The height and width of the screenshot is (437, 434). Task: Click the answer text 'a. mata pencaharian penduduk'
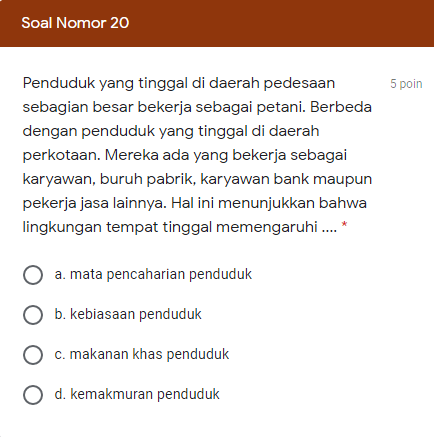(x=153, y=275)
